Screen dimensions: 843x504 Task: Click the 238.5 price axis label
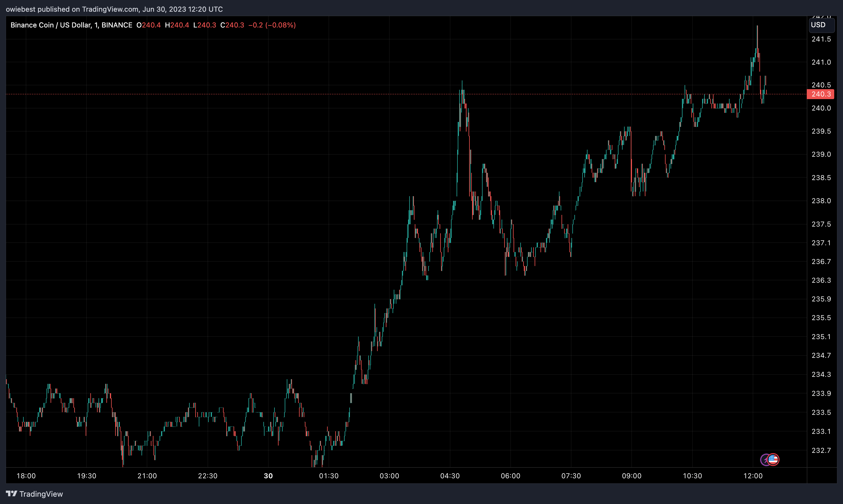point(821,178)
